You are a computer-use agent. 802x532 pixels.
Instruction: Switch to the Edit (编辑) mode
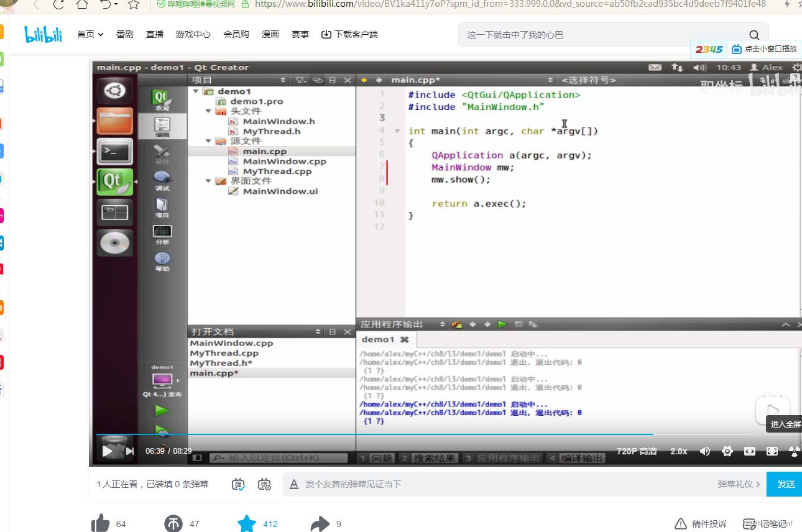click(x=162, y=127)
